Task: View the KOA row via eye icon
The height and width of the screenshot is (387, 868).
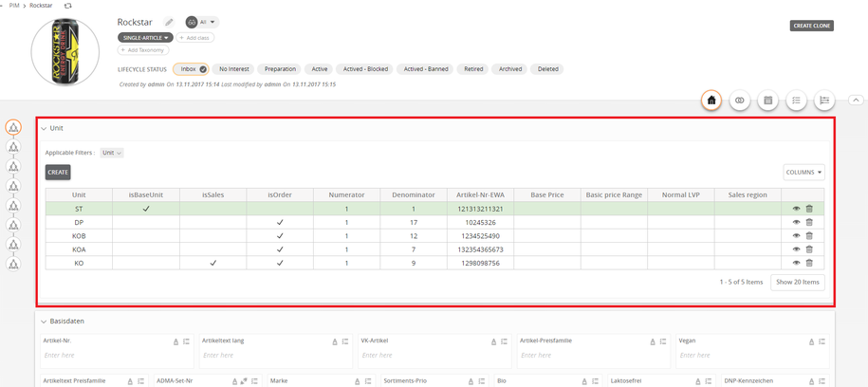Action: [796, 249]
